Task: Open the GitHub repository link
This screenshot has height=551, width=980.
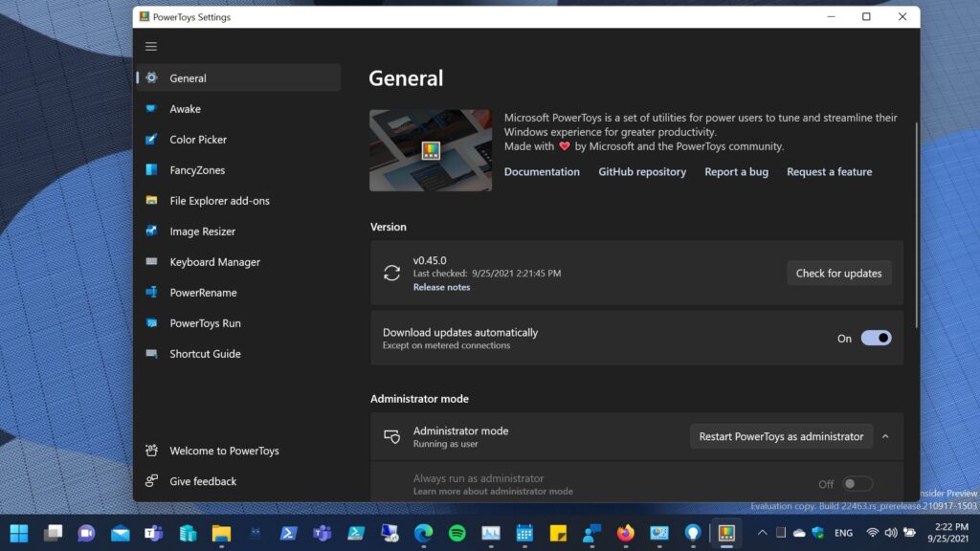Action: [642, 172]
